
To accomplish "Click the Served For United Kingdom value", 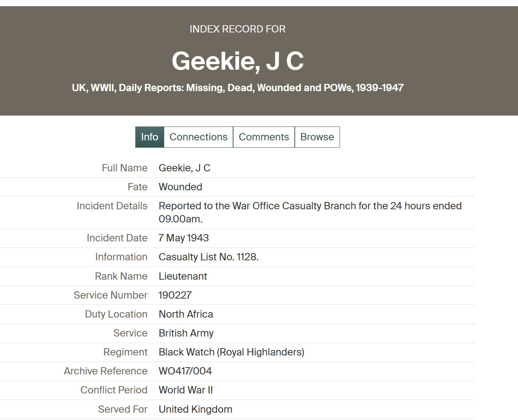I will pos(196,409).
